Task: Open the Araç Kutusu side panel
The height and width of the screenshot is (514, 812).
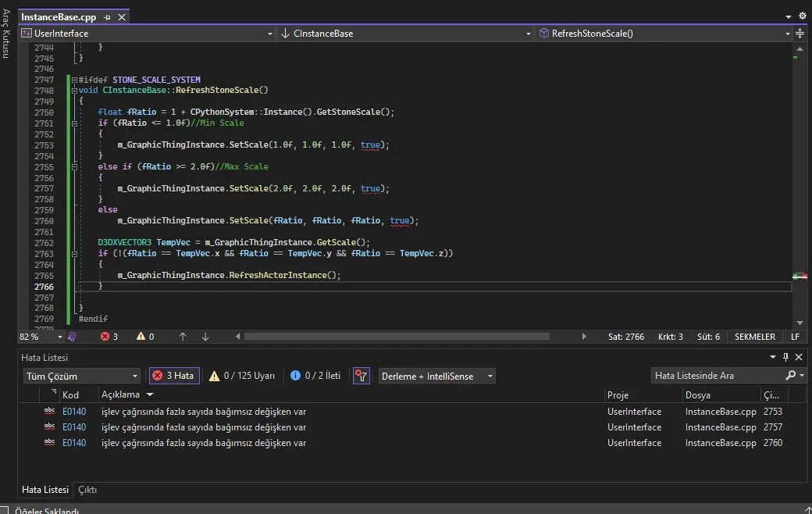Action: coord(5,34)
